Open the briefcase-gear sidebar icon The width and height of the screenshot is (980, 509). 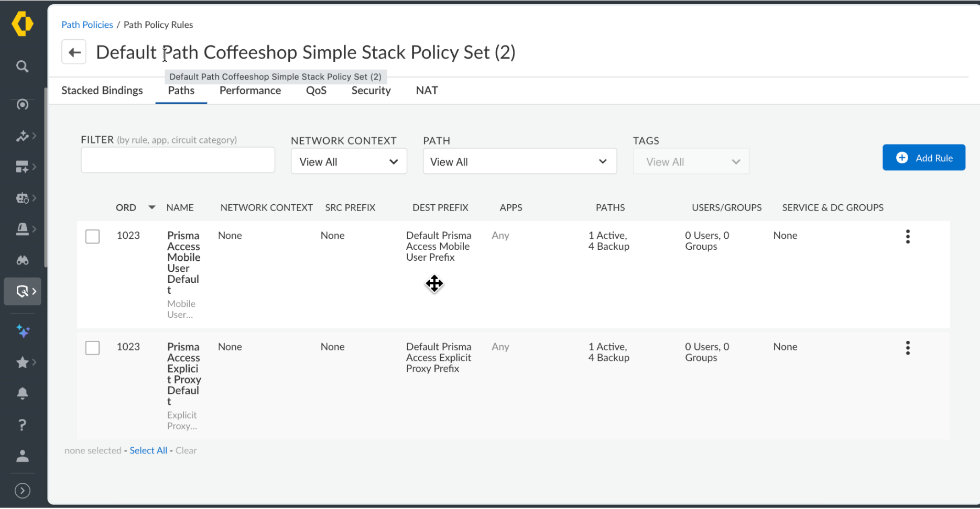(22, 198)
